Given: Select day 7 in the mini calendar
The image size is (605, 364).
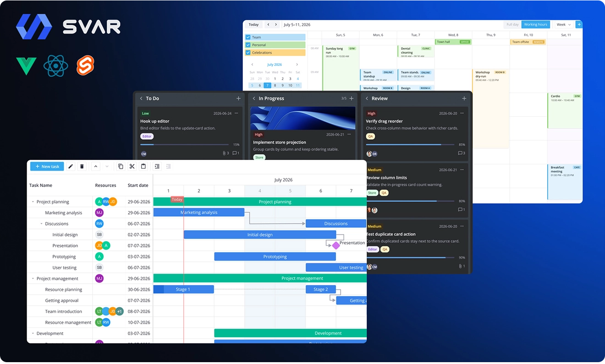Looking at the screenshot, I should [267, 85].
